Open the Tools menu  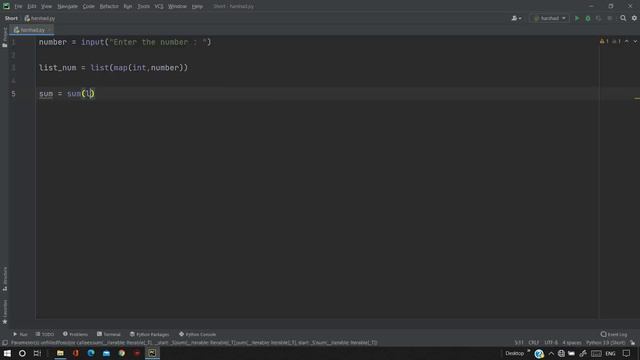(143, 7)
